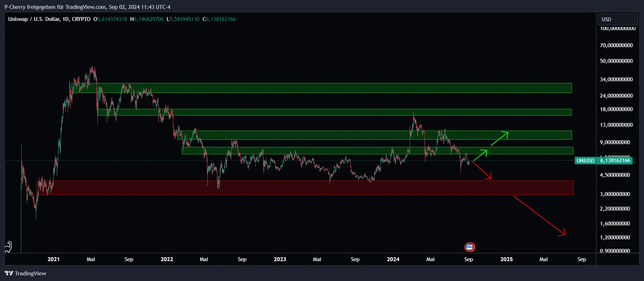Click the 13,000000000 price axis label

pyautogui.click(x=616, y=125)
